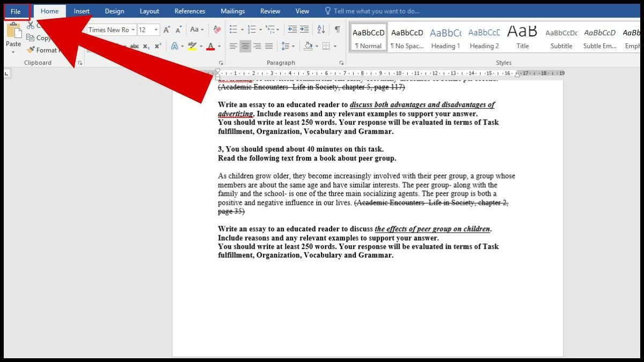This screenshot has height=362, width=644.
Task: Click the Shading paint bucket icon
Action: coord(308,47)
